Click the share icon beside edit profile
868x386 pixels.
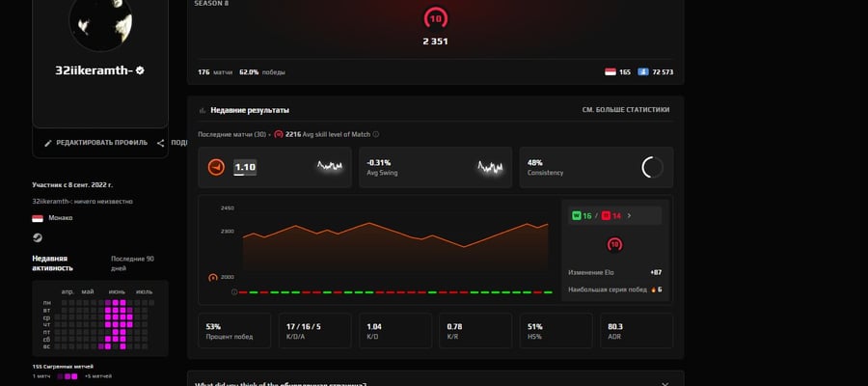(160, 143)
